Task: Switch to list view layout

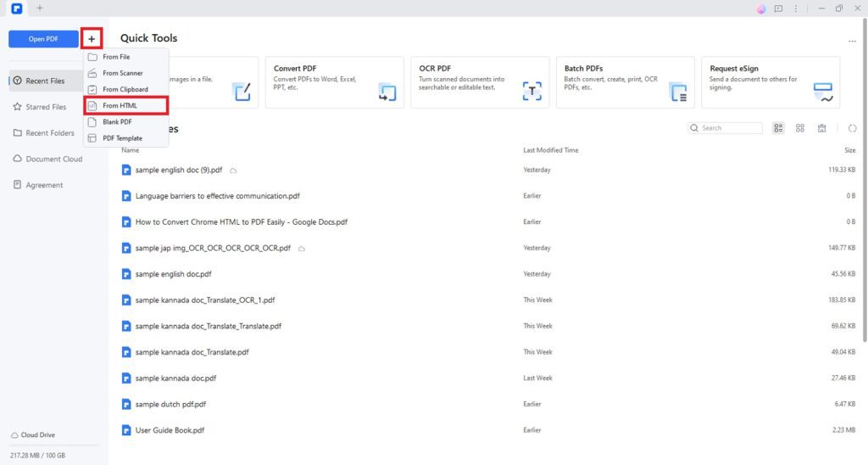Action: click(778, 128)
